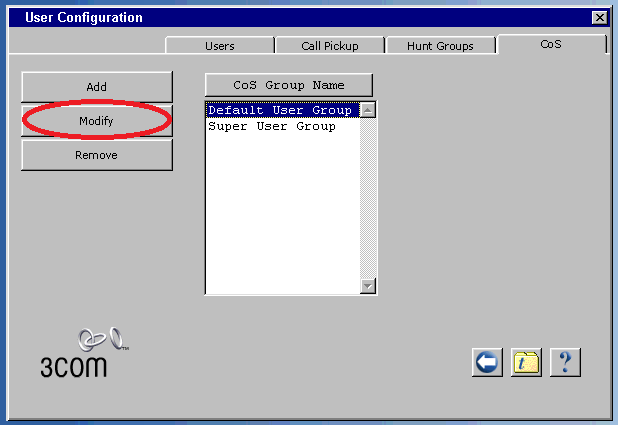Click the CoS Group Name column header
This screenshot has height=425, width=618.
[288, 86]
